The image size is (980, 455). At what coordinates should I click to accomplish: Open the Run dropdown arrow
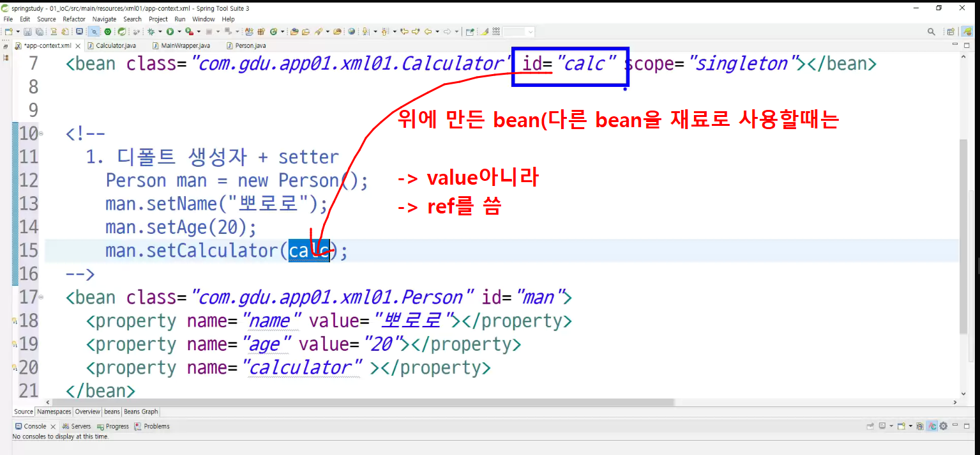179,31
